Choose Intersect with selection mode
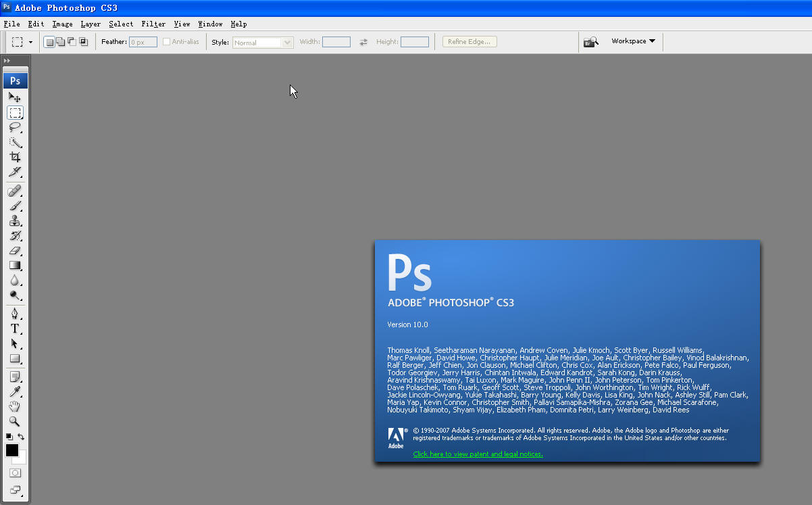The height and width of the screenshot is (505, 812). (x=83, y=42)
